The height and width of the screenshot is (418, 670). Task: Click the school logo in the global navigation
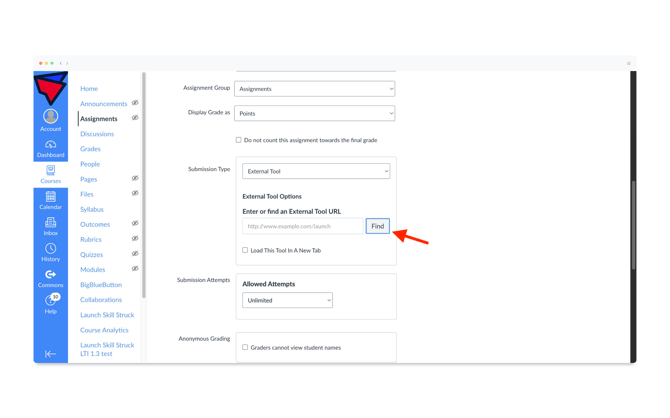click(x=50, y=88)
